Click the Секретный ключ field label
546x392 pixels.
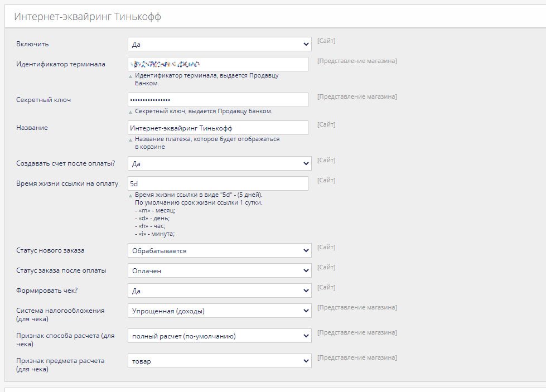coord(44,100)
